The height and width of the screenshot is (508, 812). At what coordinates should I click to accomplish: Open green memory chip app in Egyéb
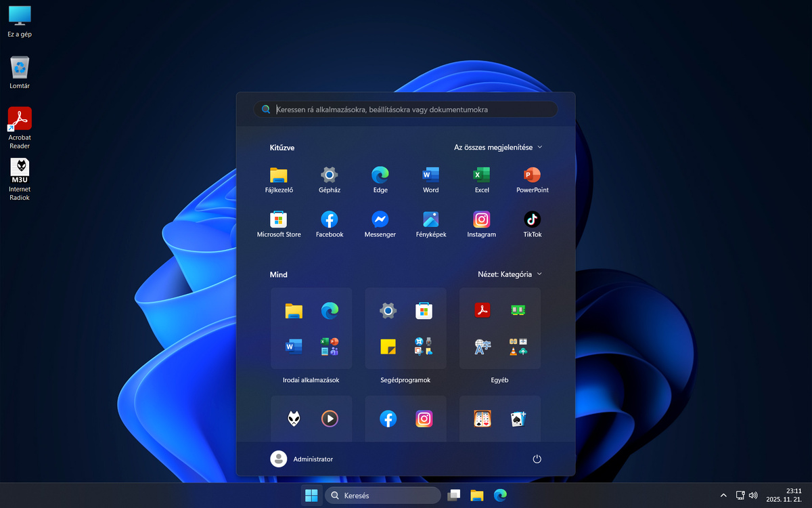(518, 311)
